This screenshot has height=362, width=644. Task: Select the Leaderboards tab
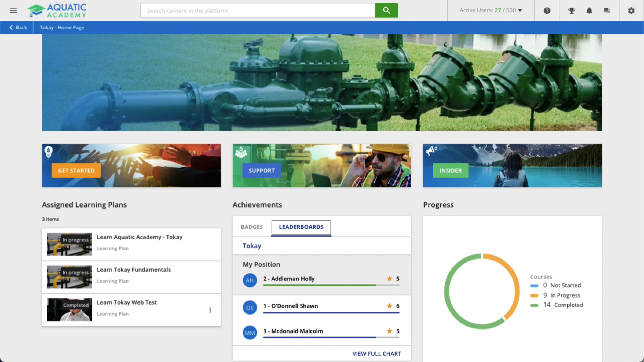[x=301, y=227]
